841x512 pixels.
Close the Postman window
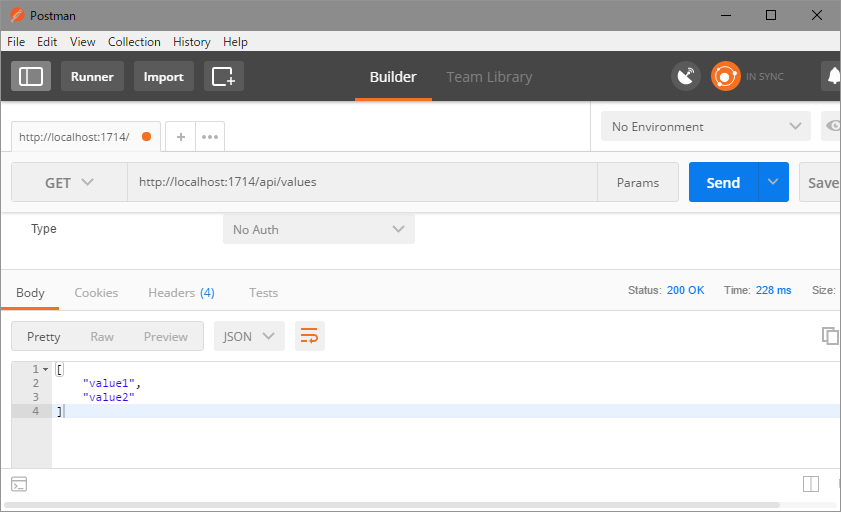coord(816,15)
